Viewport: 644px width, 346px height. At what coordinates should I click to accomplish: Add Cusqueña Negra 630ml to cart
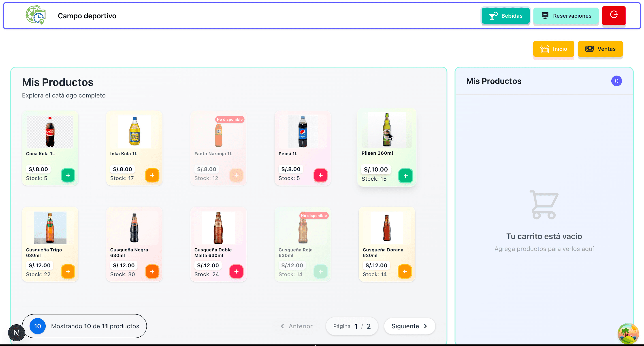152,271
